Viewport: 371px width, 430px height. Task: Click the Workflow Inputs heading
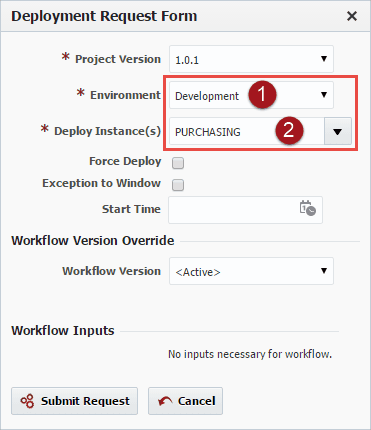63,331
